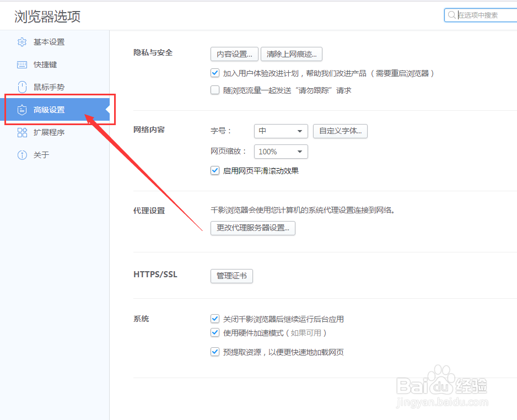Open the 网页缩放 100% dropdown

281,152
